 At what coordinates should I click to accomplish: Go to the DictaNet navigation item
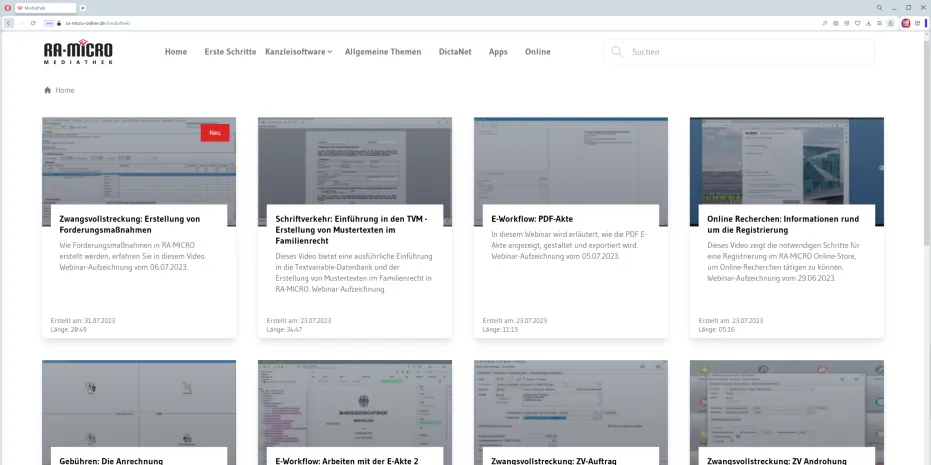coord(455,52)
